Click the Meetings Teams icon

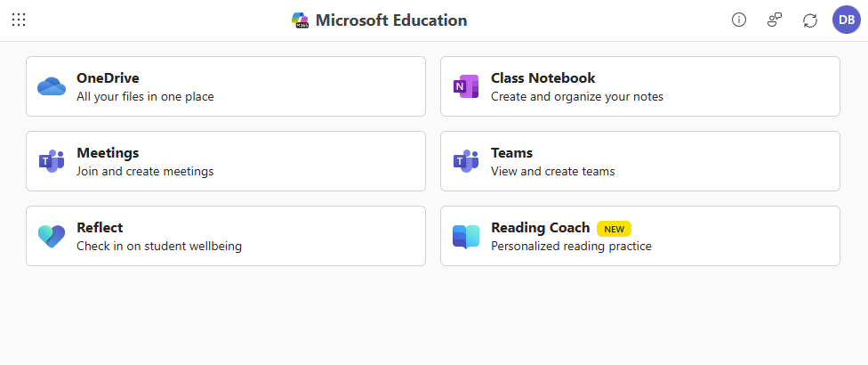(52, 161)
